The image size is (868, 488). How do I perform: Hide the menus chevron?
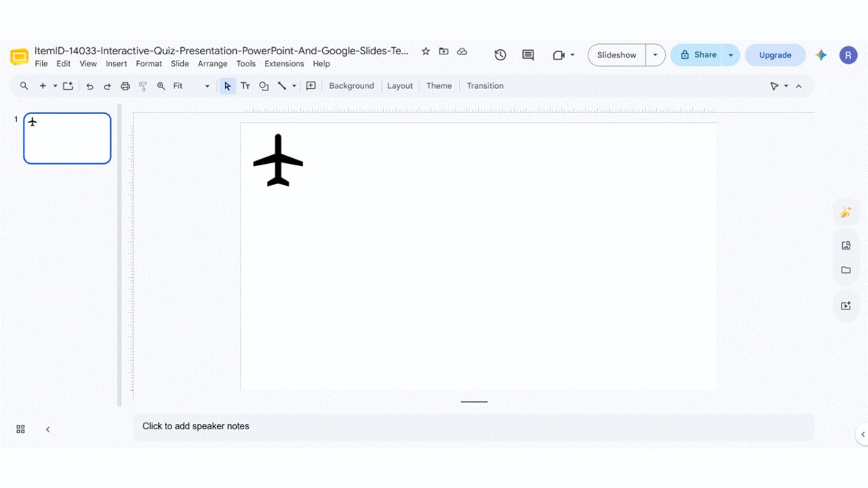pos(799,86)
